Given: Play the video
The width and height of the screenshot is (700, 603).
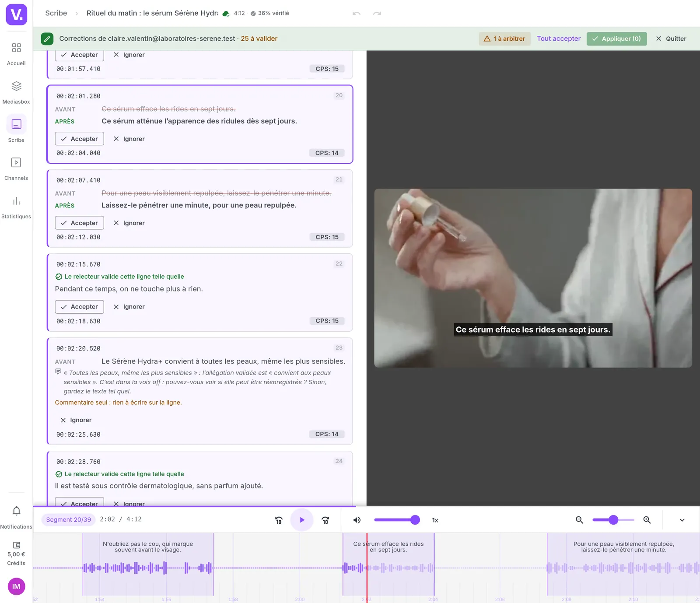Looking at the screenshot, I should [302, 520].
